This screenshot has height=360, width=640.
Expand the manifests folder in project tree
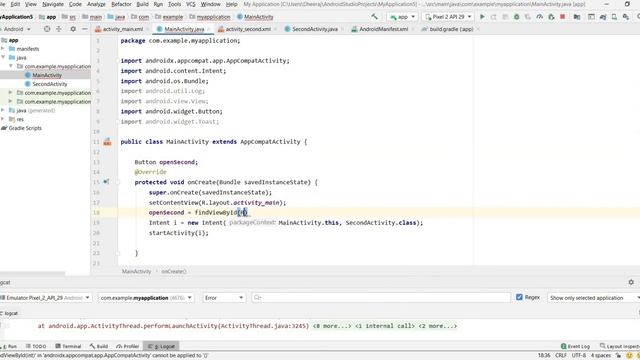tap(3, 49)
